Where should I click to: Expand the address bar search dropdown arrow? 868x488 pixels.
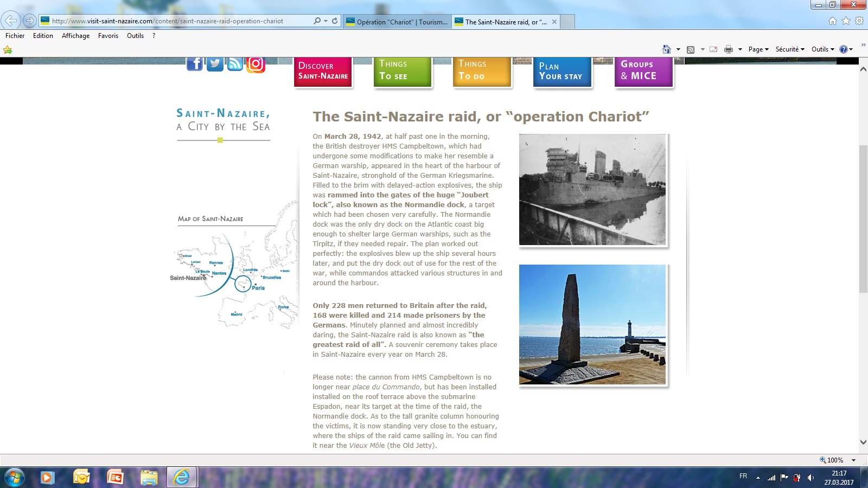coord(325,21)
